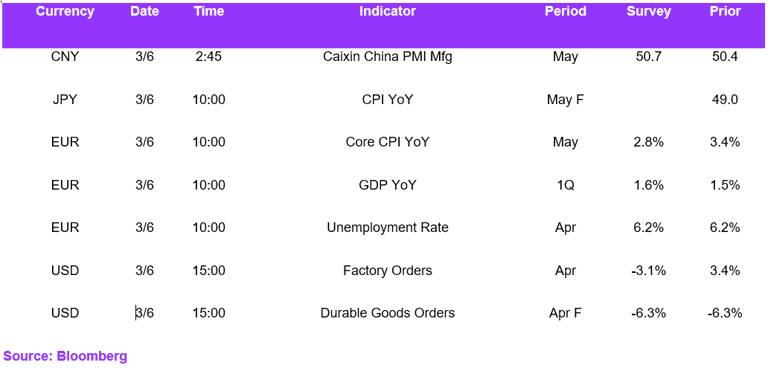Select the Caixin China PMI Mfg cell
This screenshot has height=371, width=770.
coord(387,57)
